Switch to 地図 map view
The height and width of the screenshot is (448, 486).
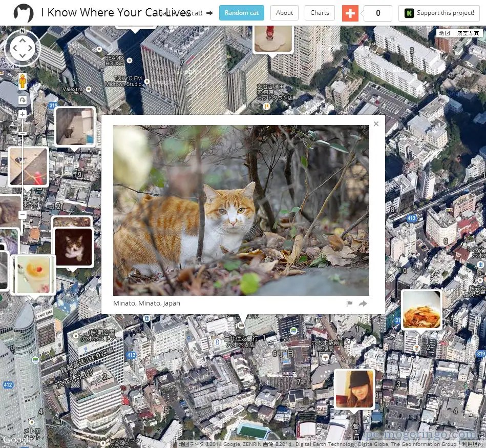pyautogui.click(x=443, y=33)
